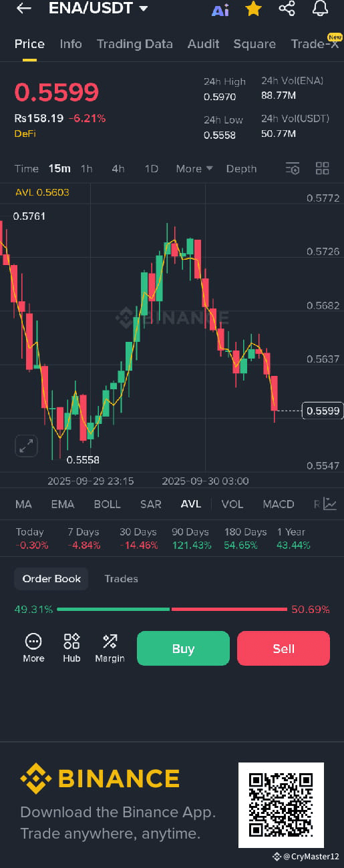The height and width of the screenshot is (868, 344).
Task: Open the Trading Data tab
Action: [x=134, y=44]
